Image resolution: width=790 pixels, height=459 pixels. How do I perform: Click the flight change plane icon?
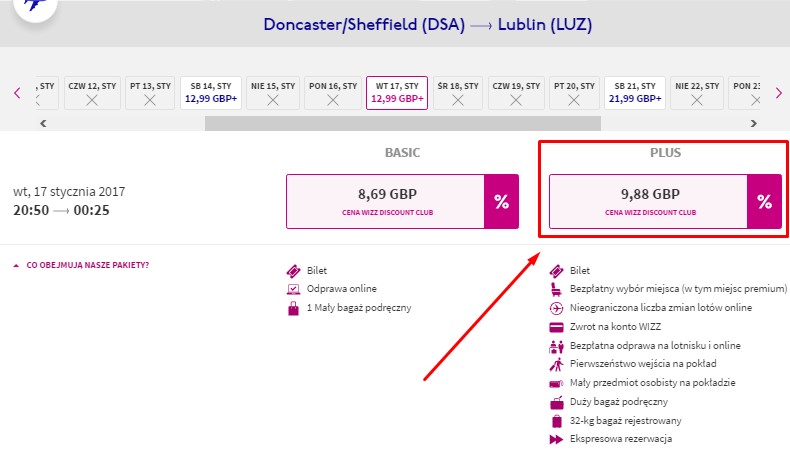pyautogui.click(x=556, y=308)
